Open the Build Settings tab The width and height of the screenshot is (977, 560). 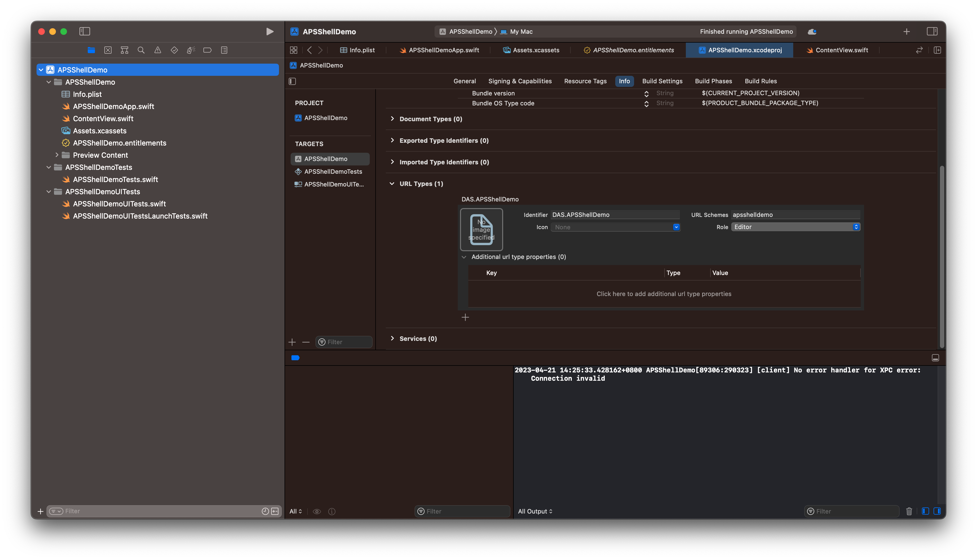(x=662, y=81)
